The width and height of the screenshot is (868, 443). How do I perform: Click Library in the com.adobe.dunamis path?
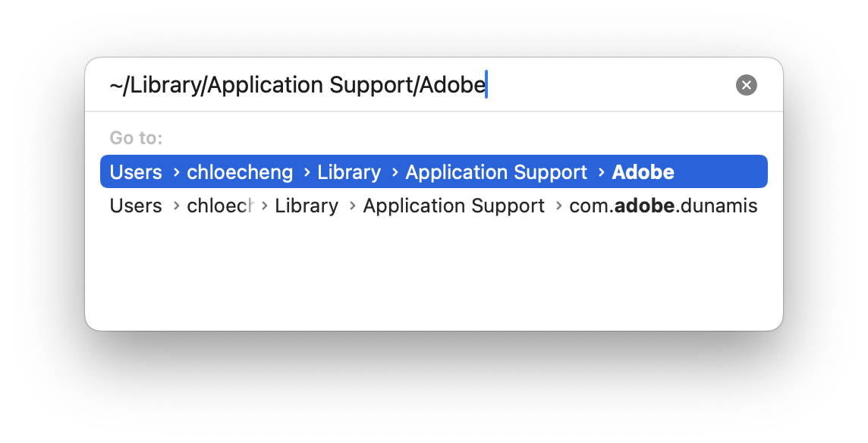pos(307,205)
